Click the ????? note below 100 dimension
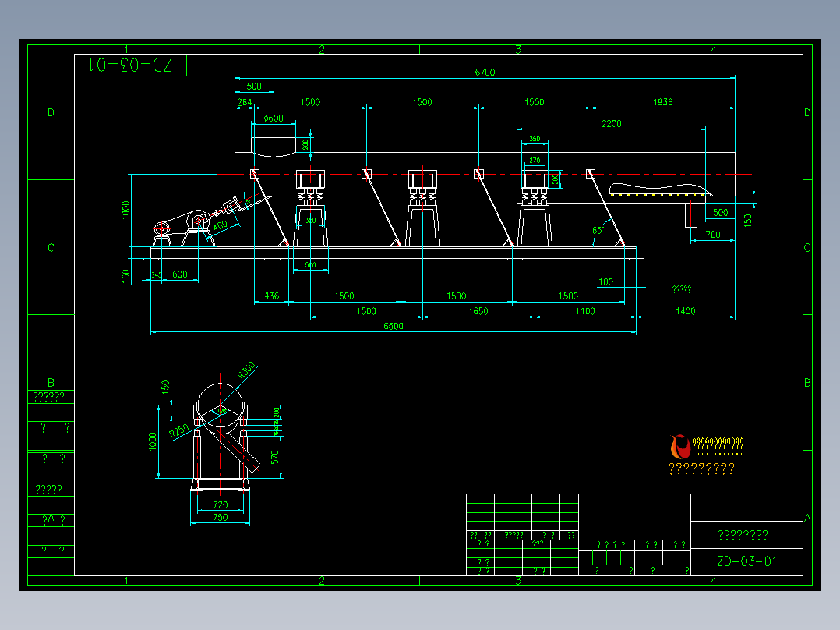The image size is (840, 630). click(681, 289)
